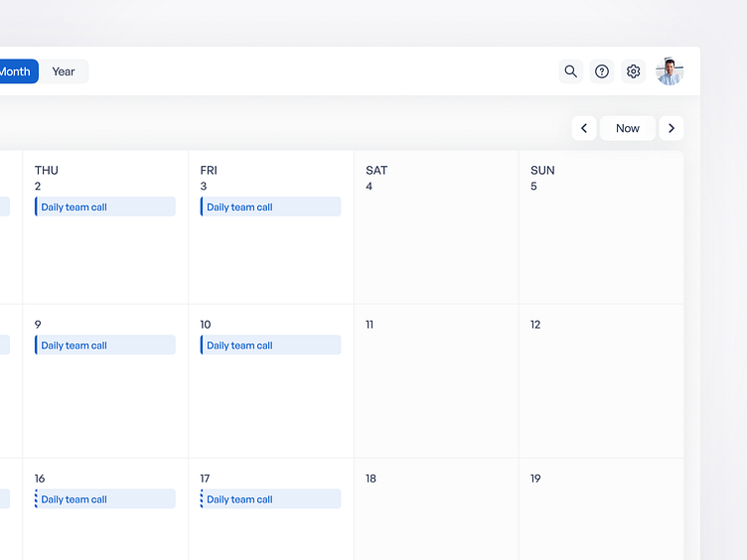Go to previous period with left chevron

584,128
